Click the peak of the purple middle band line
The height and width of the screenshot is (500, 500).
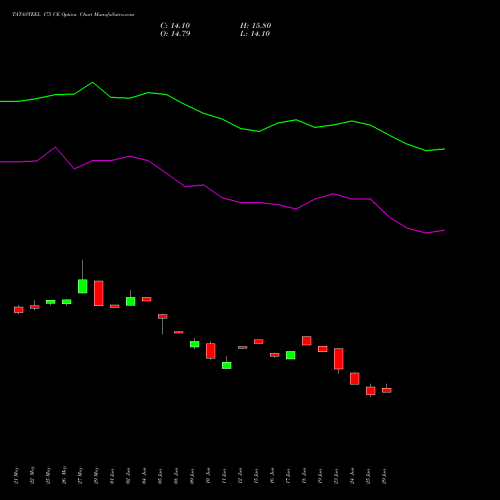[55, 147]
